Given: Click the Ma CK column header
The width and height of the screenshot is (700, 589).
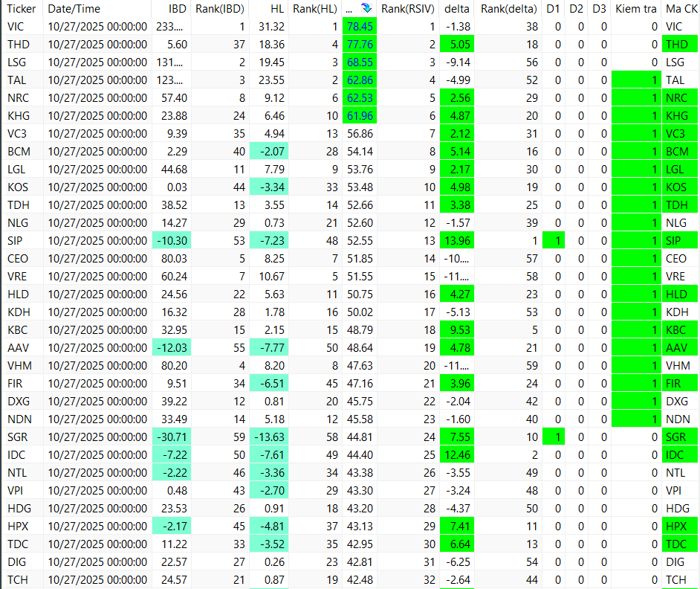Looking at the screenshot, I should [681, 8].
